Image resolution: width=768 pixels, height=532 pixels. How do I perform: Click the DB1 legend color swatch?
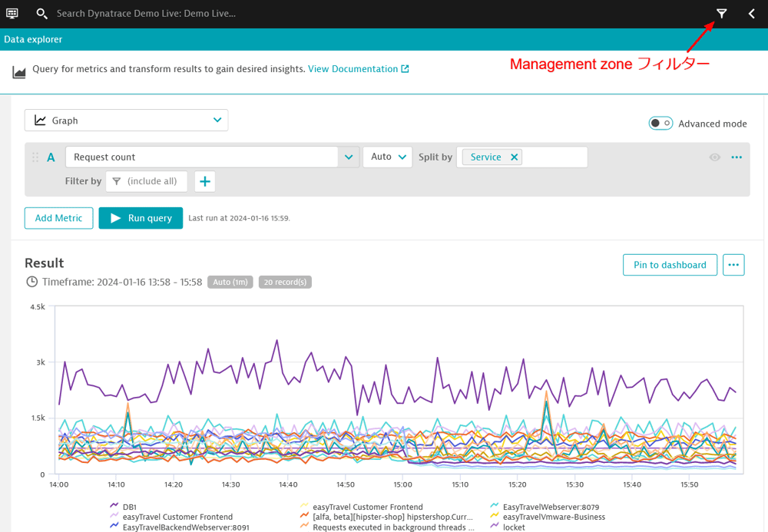coord(114,506)
